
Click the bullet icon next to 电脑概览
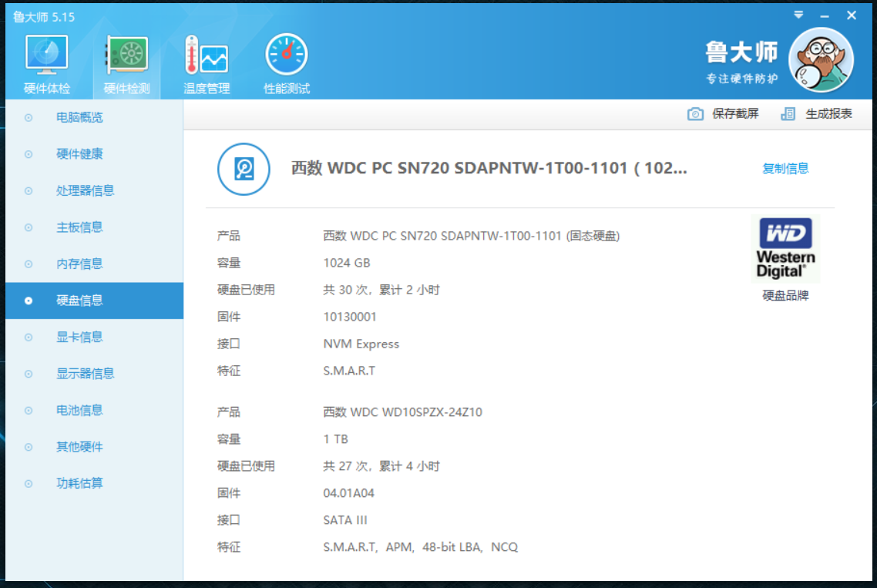coord(29,117)
